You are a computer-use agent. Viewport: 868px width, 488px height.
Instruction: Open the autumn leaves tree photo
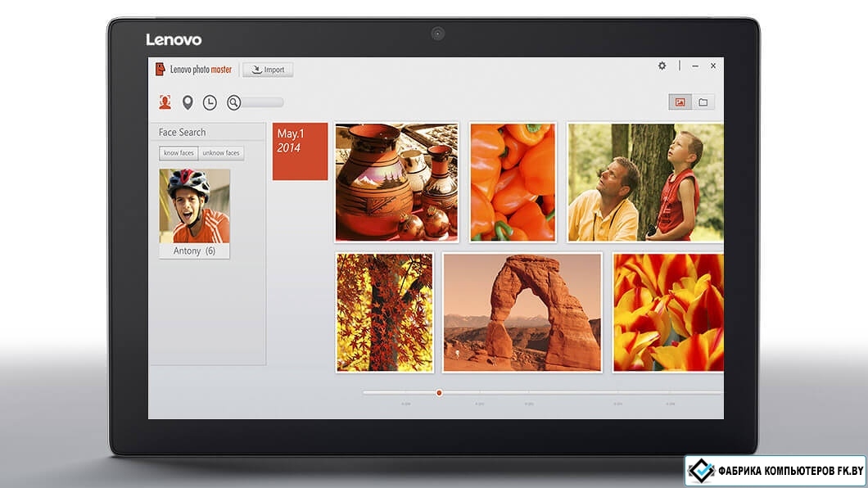click(x=384, y=312)
